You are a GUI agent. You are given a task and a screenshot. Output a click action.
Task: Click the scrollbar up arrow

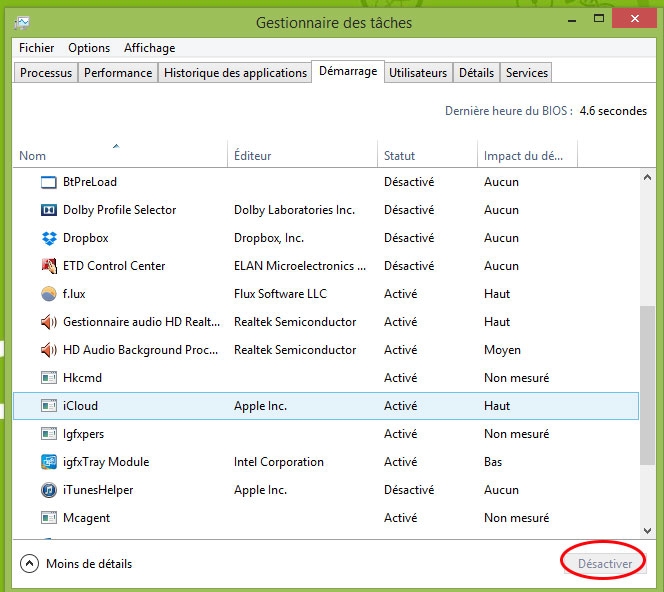[647, 177]
